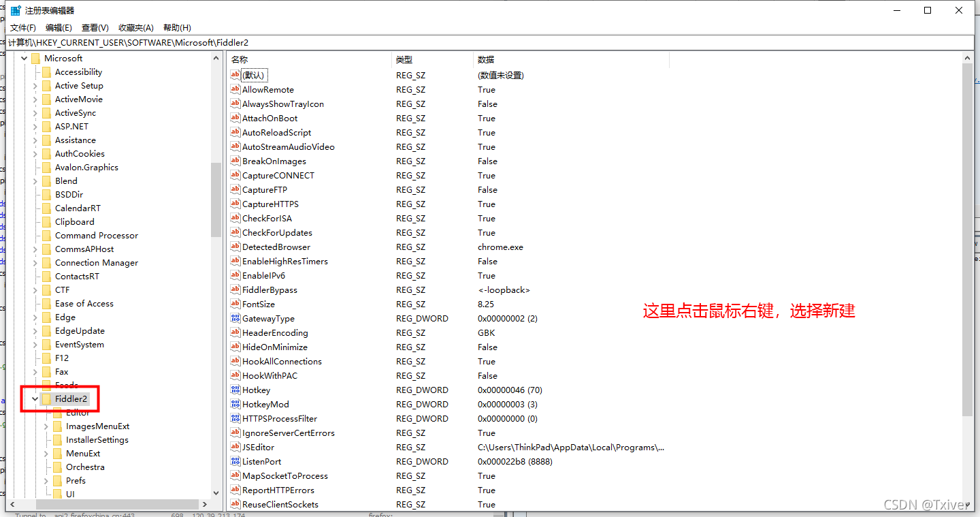The image size is (980, 517).
Task: Click the string icon beside JSEditor
Action: 235,447
